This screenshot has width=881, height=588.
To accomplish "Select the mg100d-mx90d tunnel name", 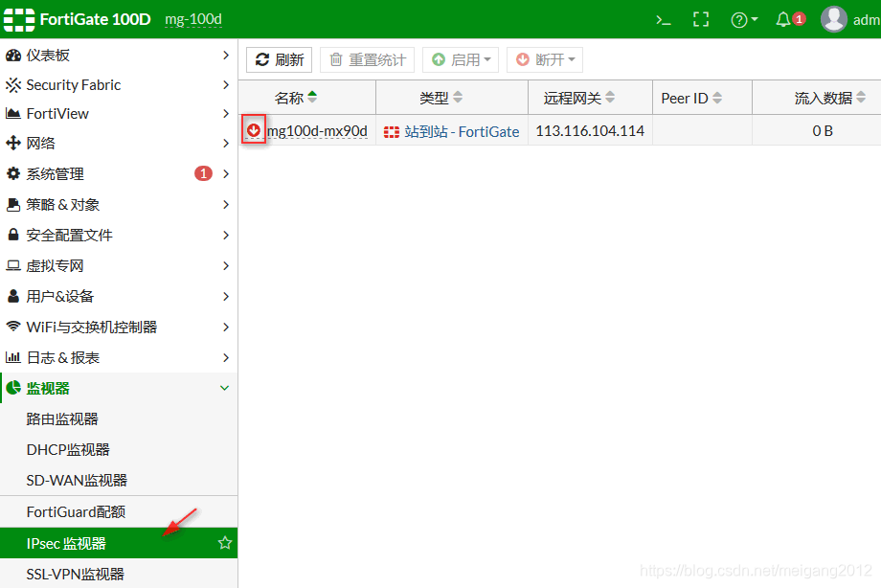I will 317,131.
